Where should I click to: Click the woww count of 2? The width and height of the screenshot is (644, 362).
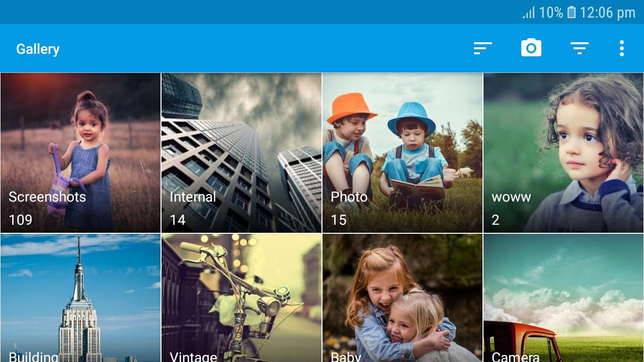click(x=496, y=220)
